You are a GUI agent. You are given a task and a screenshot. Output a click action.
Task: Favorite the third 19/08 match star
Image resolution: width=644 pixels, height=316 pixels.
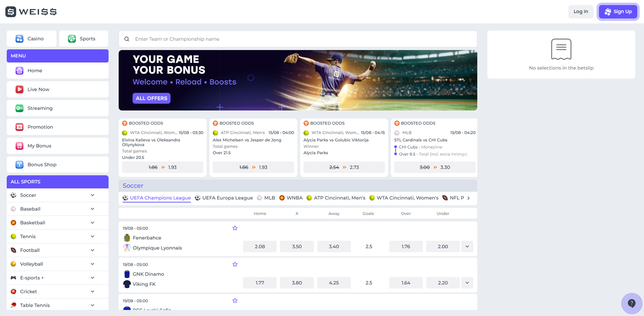pyautogui.click(x=235, y=301)
